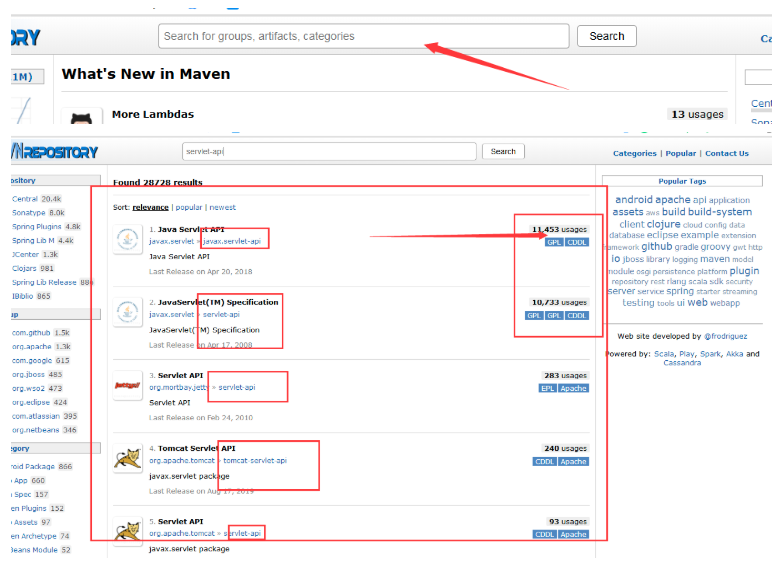Image resolution: width=772 pixels, height=566 pixels.
Task: Click the plugin popular tag
Action: [744, 271]
